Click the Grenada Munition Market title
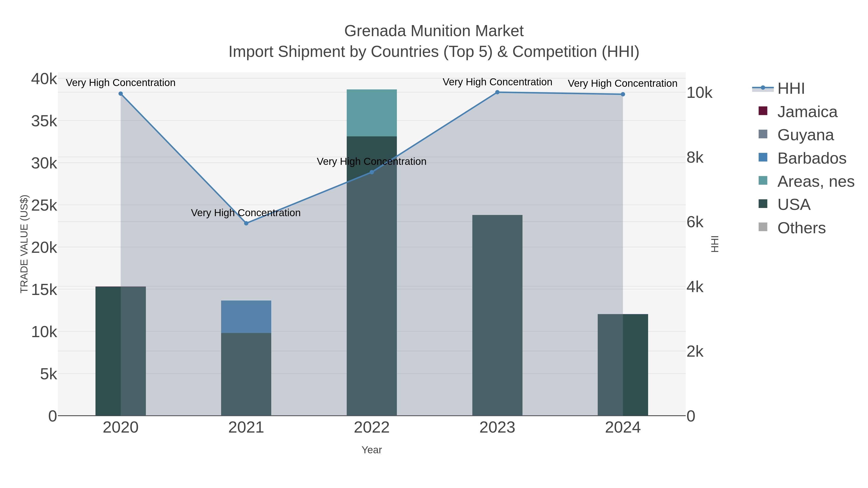This screenshot has width=868, height=488. tap(434, 31)
